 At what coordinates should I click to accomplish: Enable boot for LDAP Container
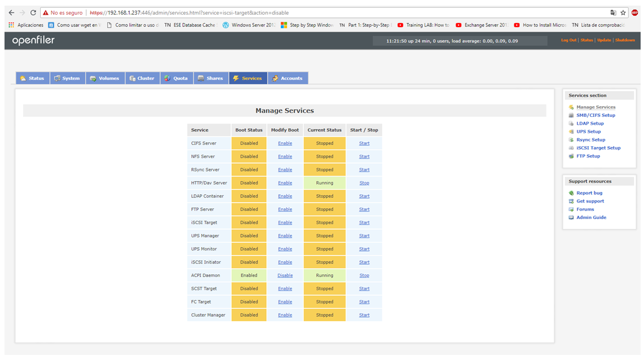pyautogui.click(x=285, y=196)
